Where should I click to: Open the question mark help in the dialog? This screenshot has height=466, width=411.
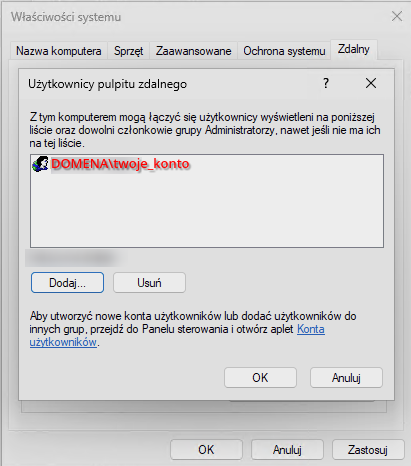[326, 83]
